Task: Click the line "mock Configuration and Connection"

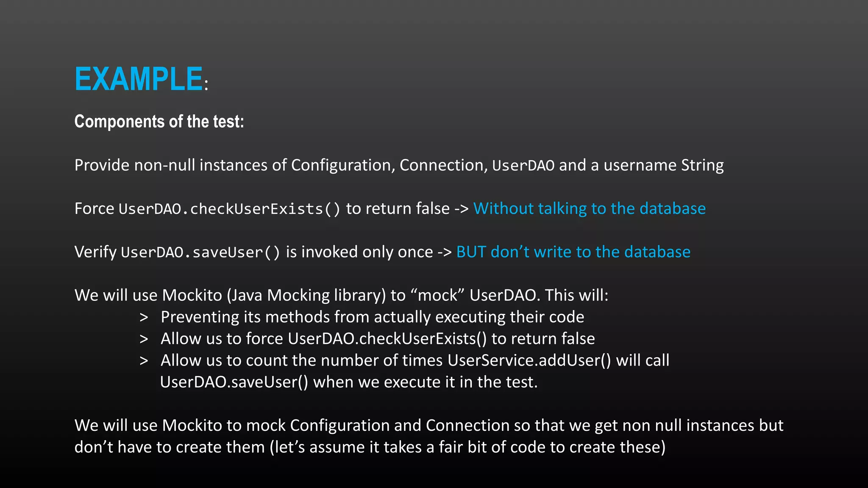Action: click(x=377, y=426)
